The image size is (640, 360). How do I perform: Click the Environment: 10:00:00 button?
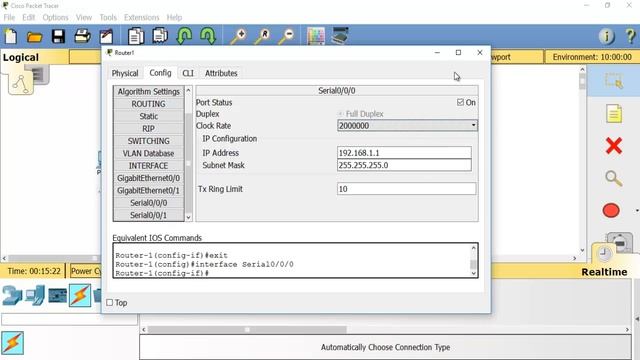592,57
